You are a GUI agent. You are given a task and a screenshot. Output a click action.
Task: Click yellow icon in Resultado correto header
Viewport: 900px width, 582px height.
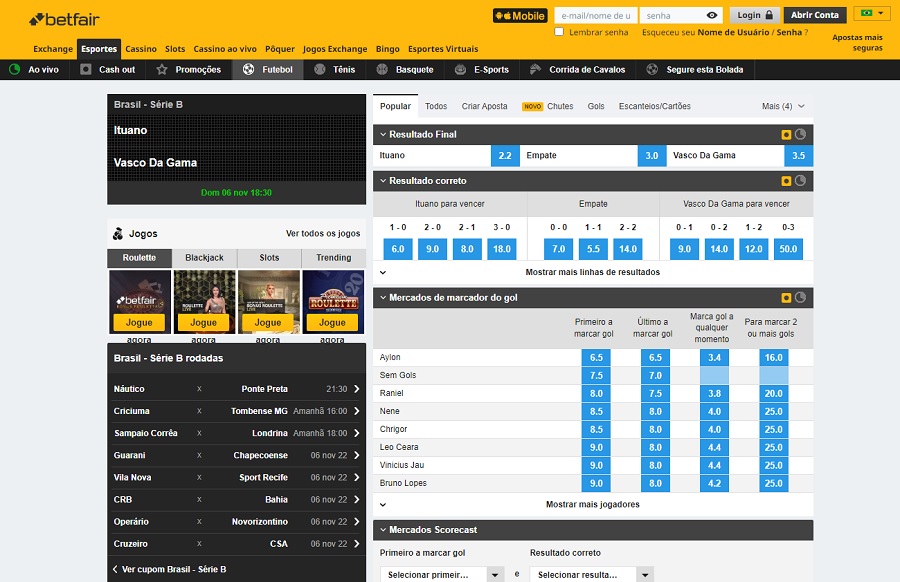(x=786, y=181)
